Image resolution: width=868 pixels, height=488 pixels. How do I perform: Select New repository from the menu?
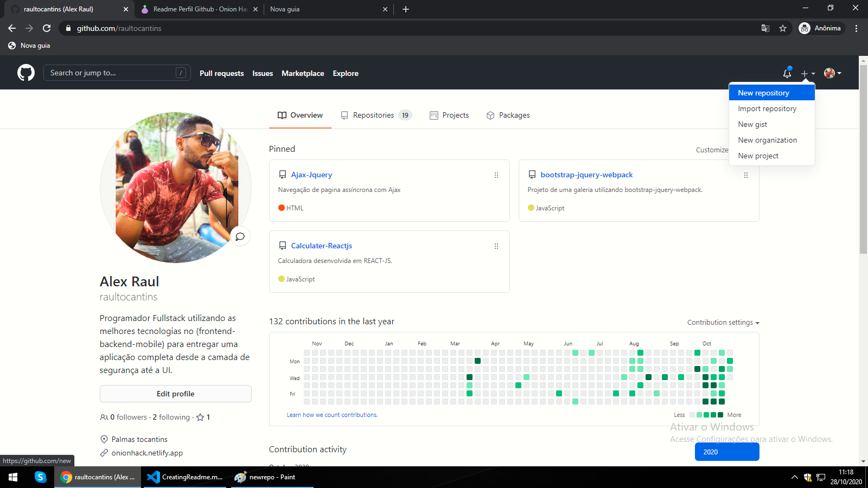763,93
